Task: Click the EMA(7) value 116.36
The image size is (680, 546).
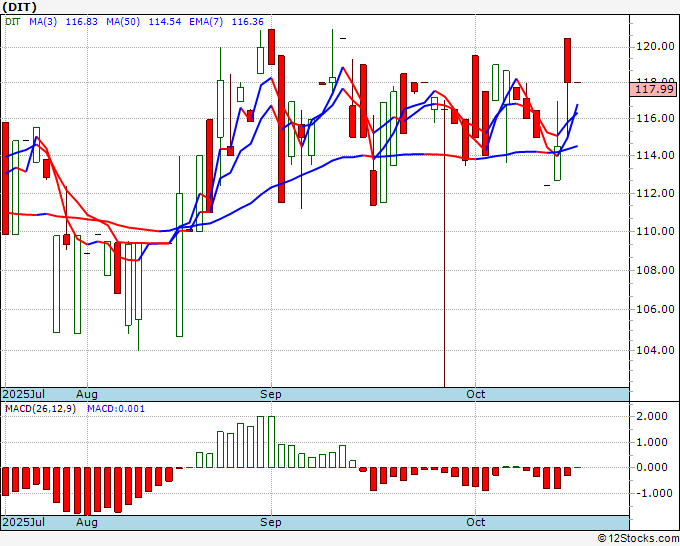Action: (x=248, y=22)
